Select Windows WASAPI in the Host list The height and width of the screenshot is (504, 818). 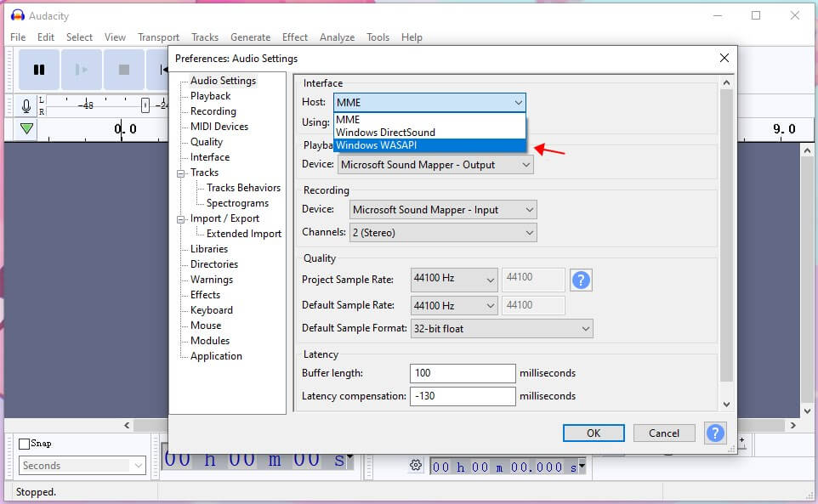click(430, 145)
